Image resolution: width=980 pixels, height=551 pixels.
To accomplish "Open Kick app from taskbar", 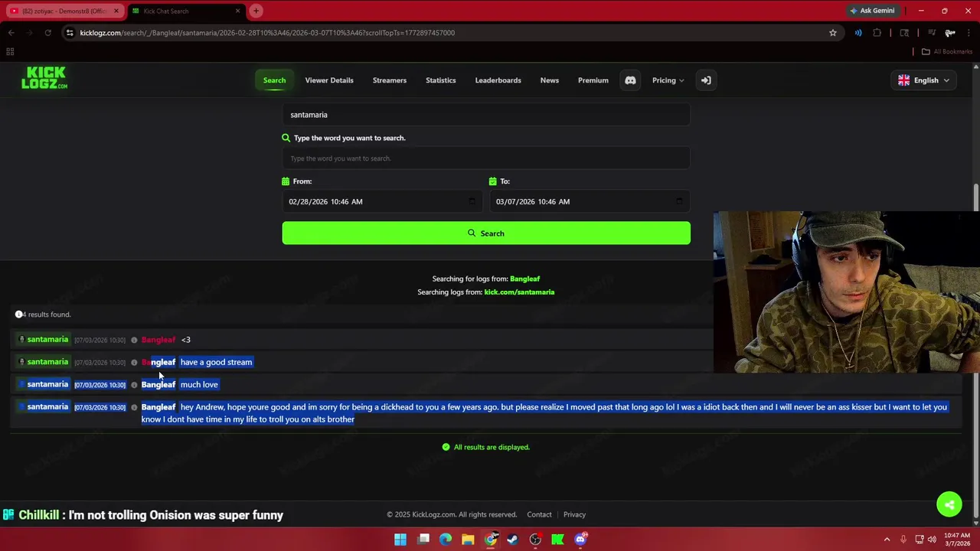I will [557, 540].
